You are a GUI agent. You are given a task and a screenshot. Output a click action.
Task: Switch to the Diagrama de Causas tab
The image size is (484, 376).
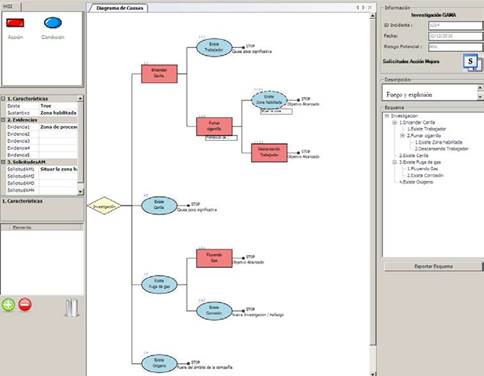pos(119,8)
